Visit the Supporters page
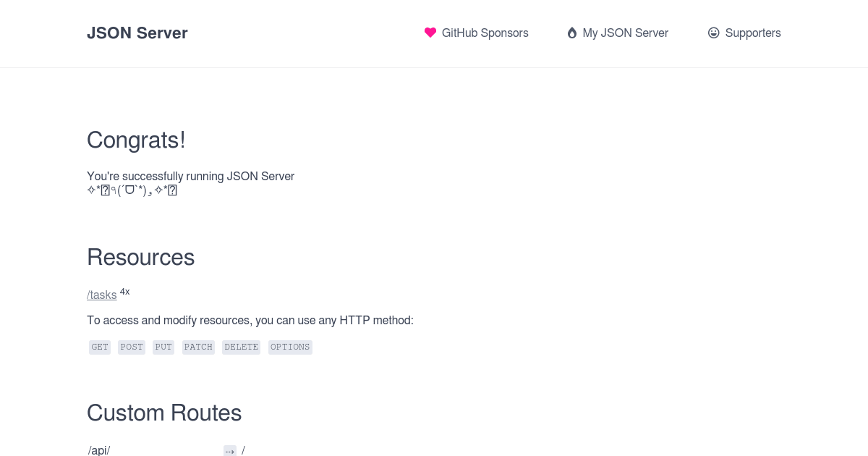The image size is (868, 456). 753,33
